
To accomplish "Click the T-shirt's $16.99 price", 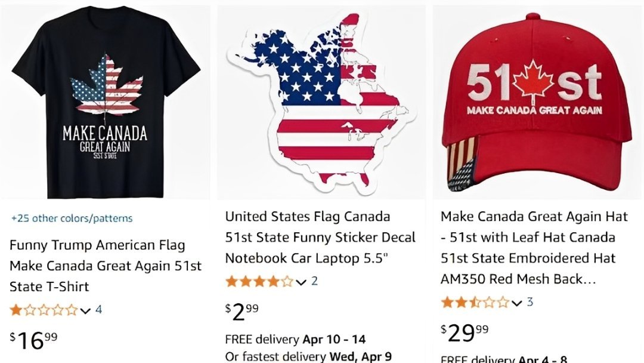I will (34, 340).
